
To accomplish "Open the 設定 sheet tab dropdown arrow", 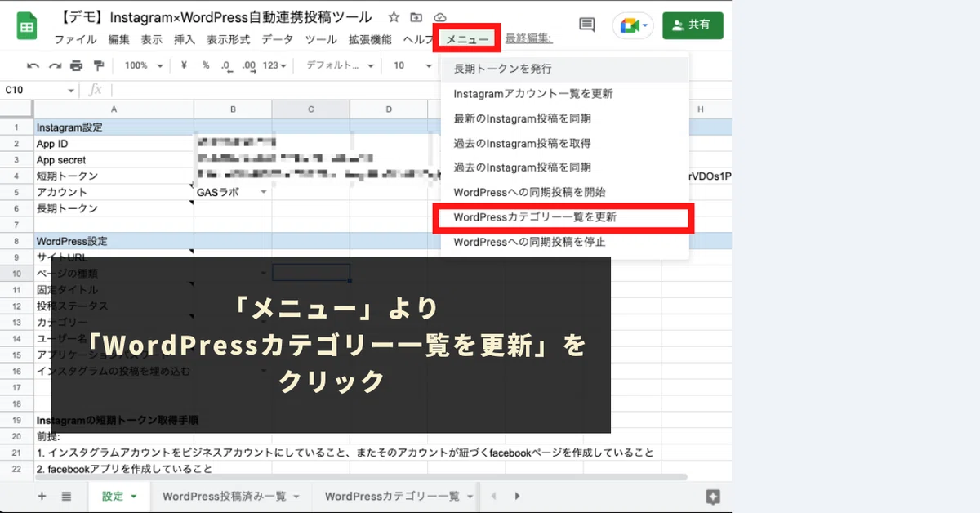I will point(133,497).
